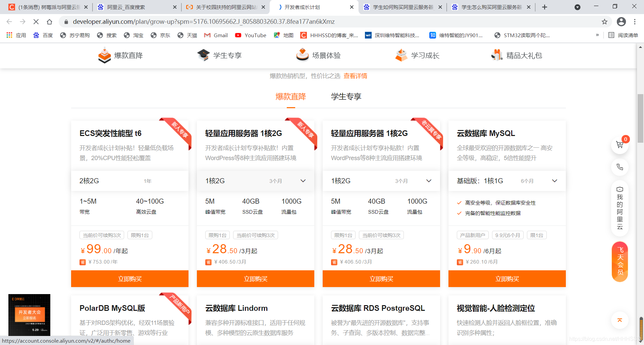The width and height of the screenshot is (644, 345).
Task: Open the tab search dropdown
Action: [x=577, y=7]
